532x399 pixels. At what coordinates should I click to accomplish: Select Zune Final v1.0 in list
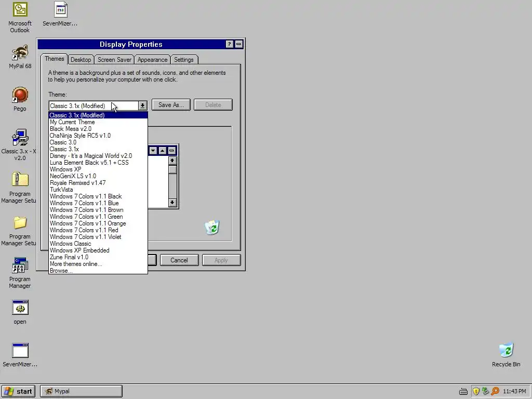tap(98, 257)
